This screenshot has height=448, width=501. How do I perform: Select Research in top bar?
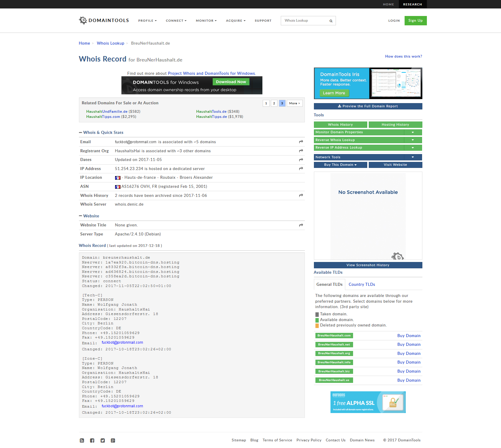coord(412,4)
